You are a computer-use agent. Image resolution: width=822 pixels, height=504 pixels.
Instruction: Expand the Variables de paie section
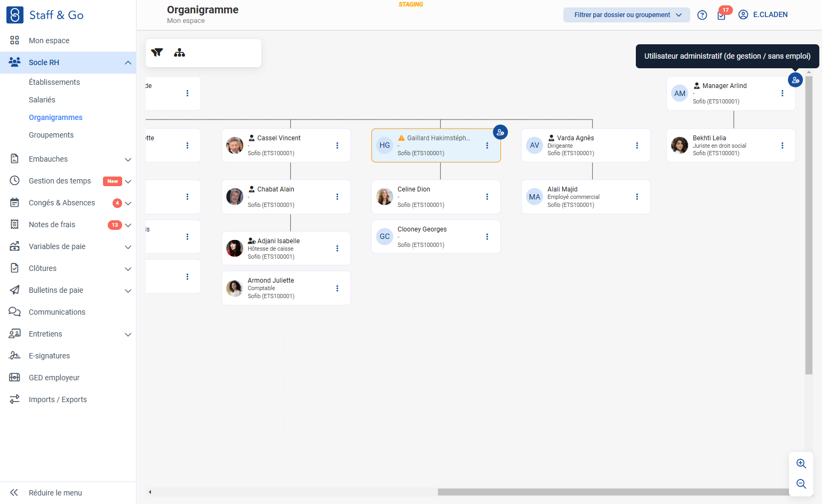(128, 247)
